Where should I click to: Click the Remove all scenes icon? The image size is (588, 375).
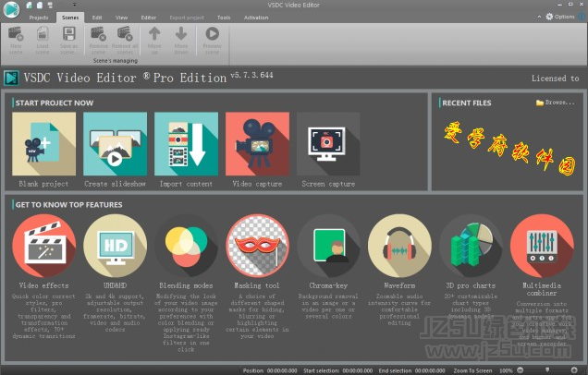(x=125, y=34)
